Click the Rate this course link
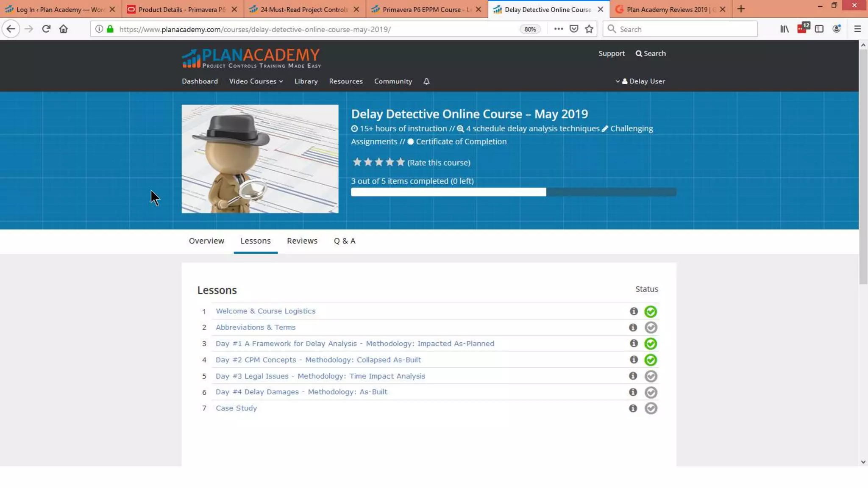 (439, 163)
